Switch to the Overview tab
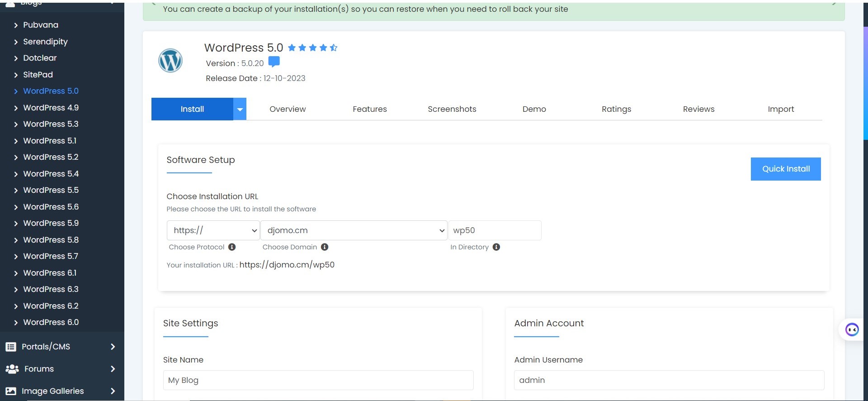 tap(288, 109)
